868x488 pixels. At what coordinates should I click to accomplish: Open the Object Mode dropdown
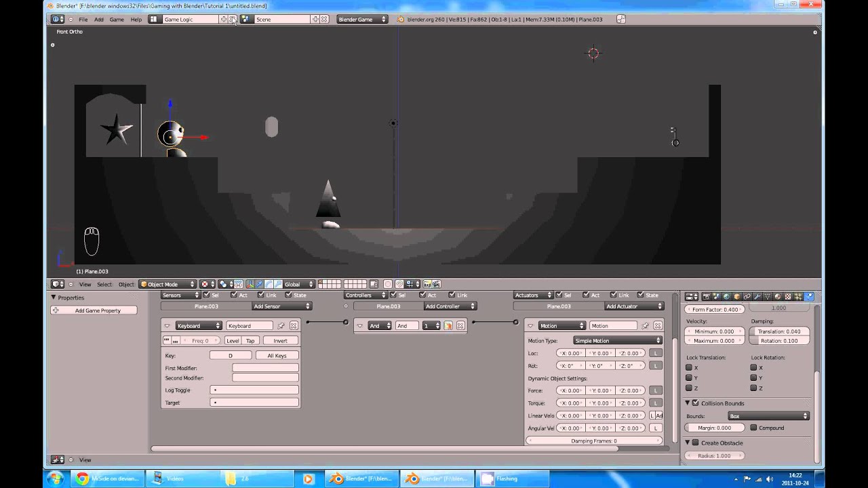pos(167,284)
